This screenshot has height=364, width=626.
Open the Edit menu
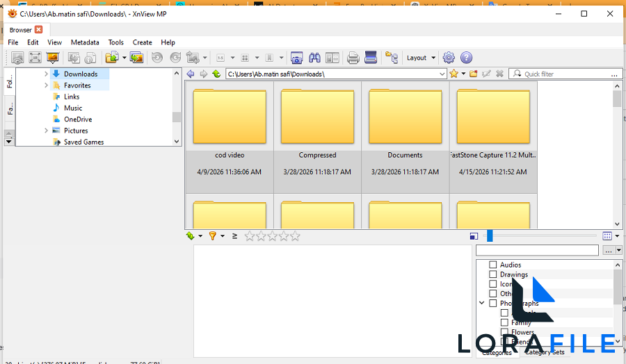(x=33, y=42)
